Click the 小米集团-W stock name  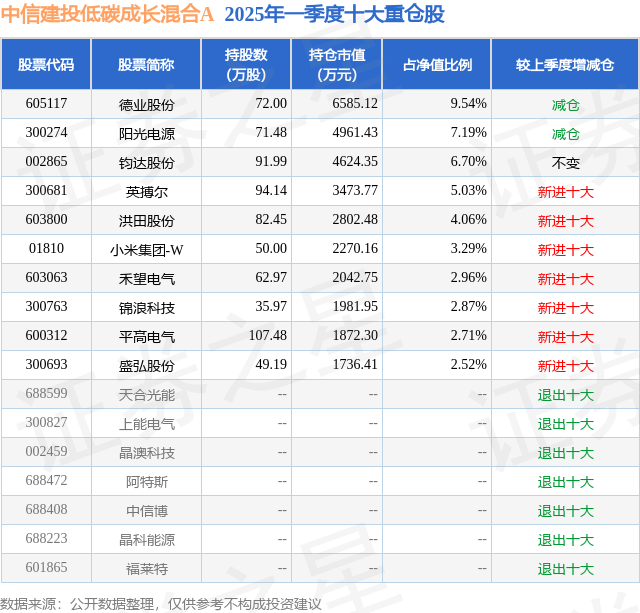point(147,249)
